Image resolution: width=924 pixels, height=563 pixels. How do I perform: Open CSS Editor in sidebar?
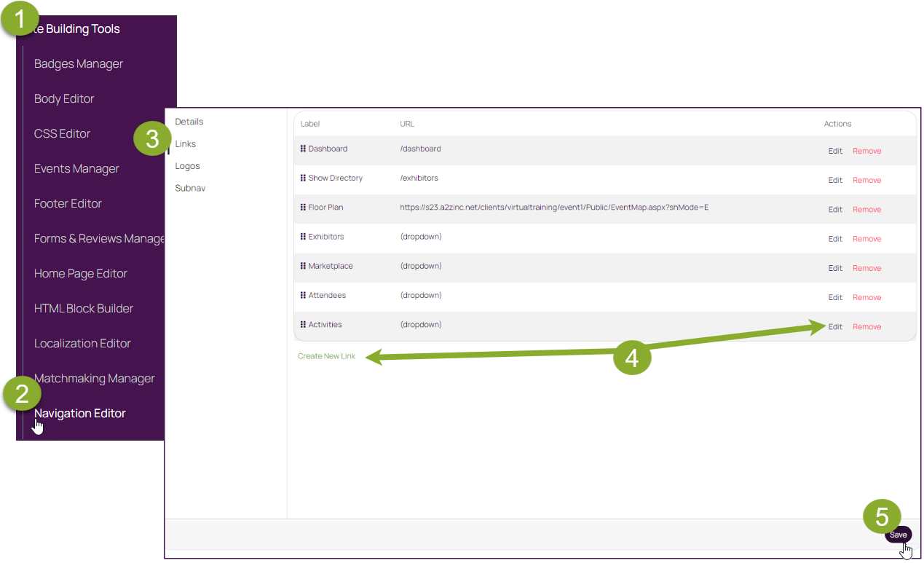pyautogui.click(x=63, y=133)
